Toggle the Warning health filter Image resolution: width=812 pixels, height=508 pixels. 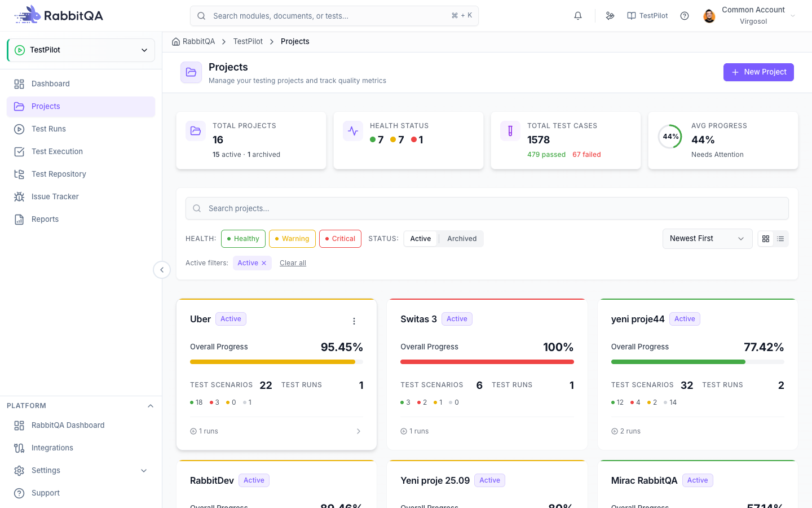pyautogui.click(x=292, y=239)
